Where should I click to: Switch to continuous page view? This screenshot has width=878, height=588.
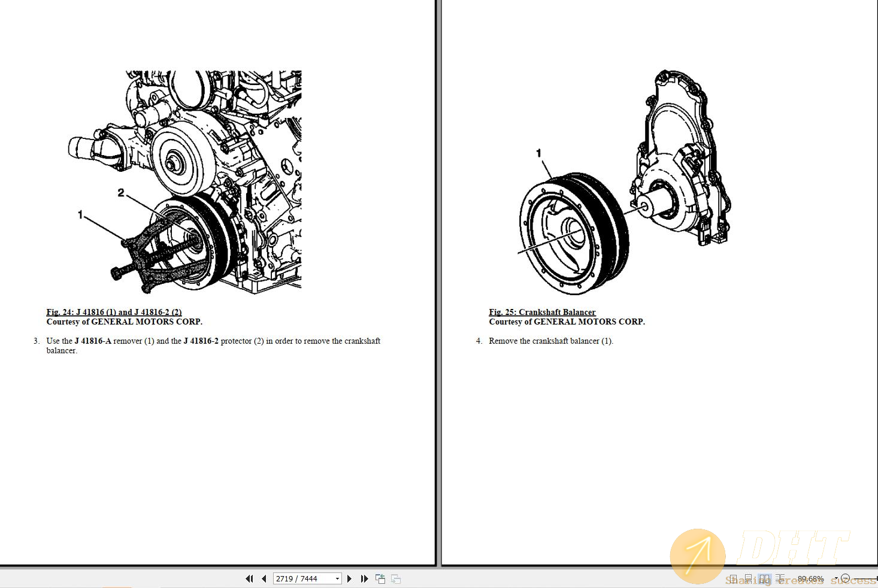coord(749,579)
